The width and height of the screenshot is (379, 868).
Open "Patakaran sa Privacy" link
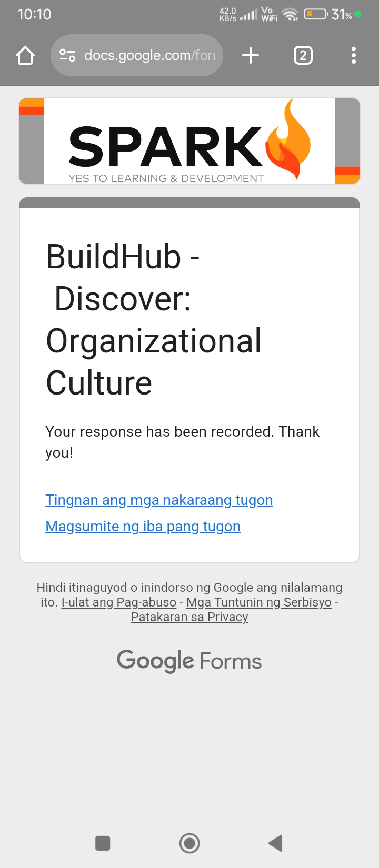click(189, 617)
